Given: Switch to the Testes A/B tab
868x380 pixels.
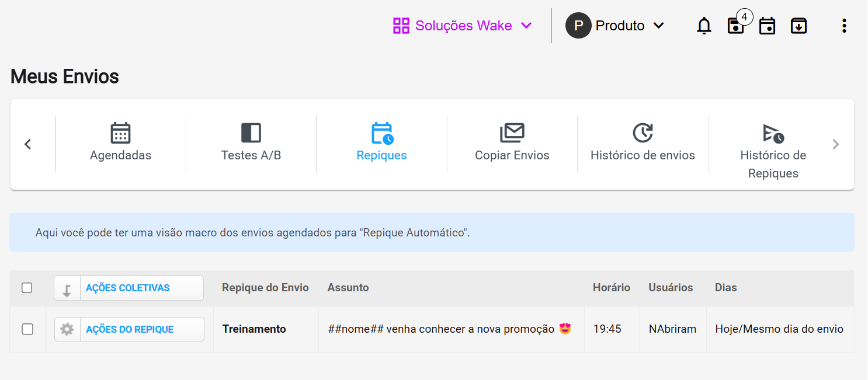Looking at the screenshot, I should 251,144.
